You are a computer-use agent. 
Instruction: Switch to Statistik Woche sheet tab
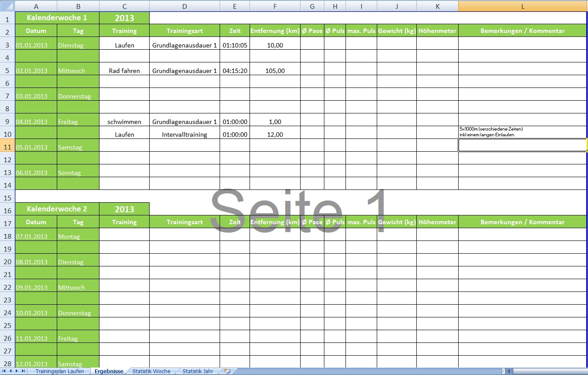151,371
